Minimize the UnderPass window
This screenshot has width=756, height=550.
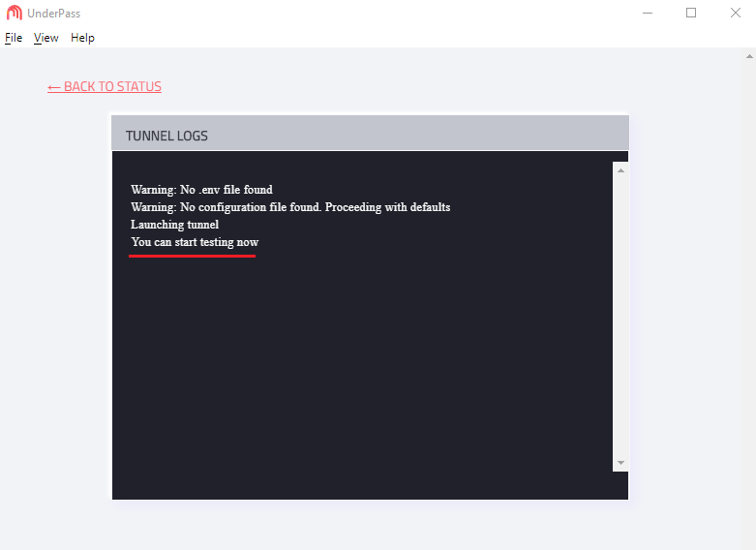tap(648, 13)
